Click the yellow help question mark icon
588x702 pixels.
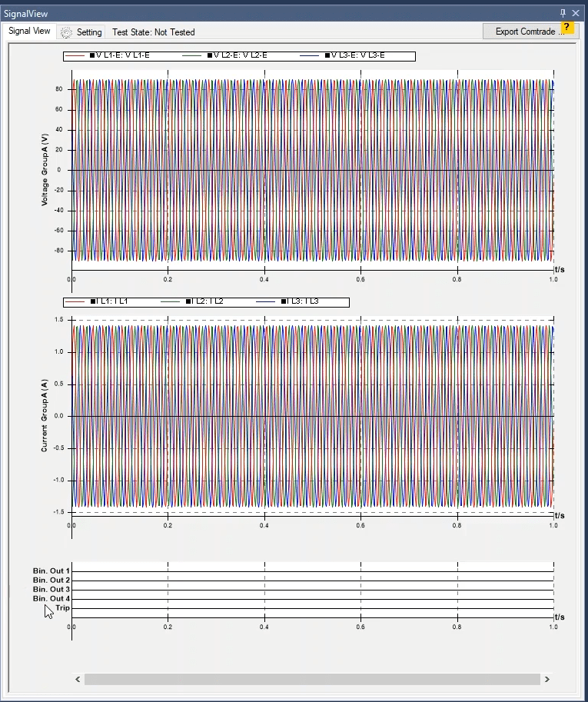pyautogui.click(x=567, y=27)
